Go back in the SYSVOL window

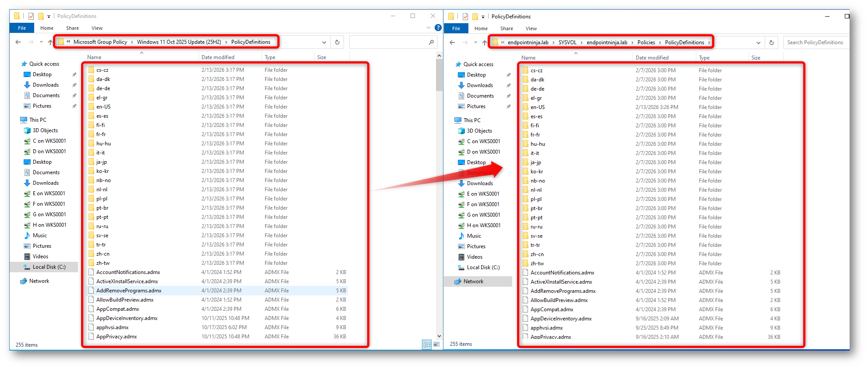(x=452, y=42)
